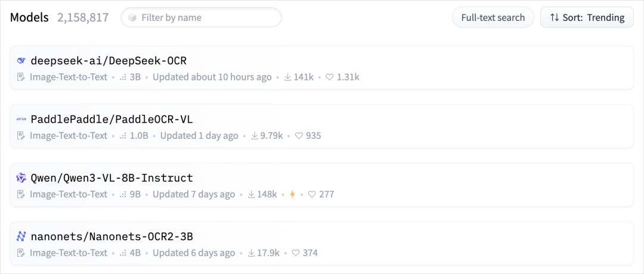The height and width of the screenshot is (274, 644).
Task: Click the Qwen3-VL download count icon
Action: coord(252,194)
